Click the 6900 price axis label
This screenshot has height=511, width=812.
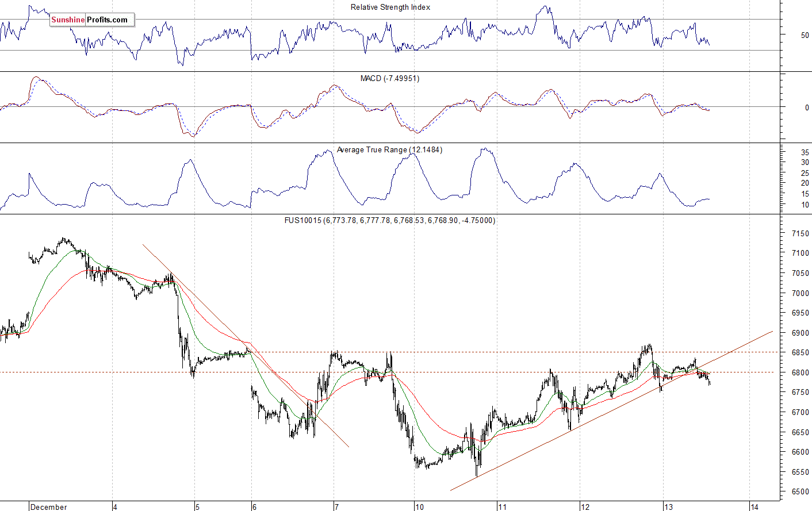(800, 333)
